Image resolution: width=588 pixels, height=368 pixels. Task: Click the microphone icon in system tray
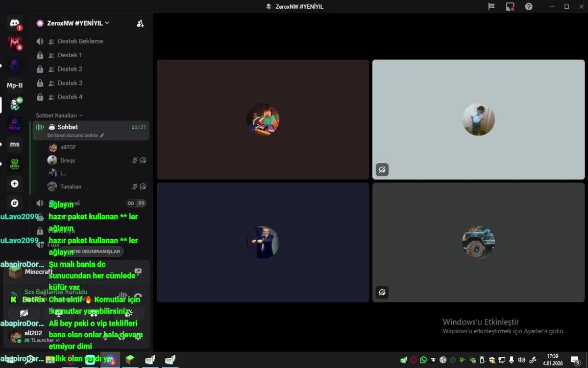(511, 360)
